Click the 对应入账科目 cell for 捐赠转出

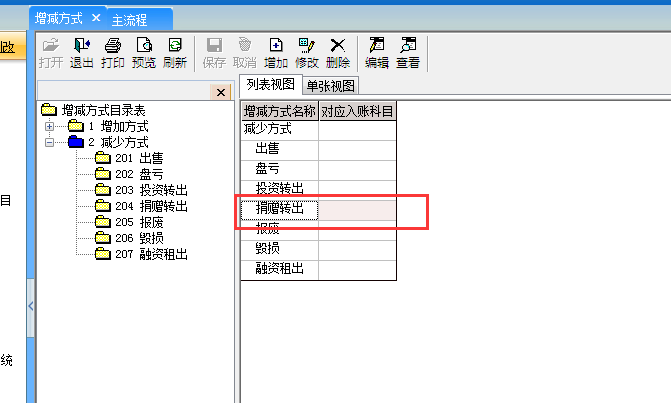pos(357,209)
